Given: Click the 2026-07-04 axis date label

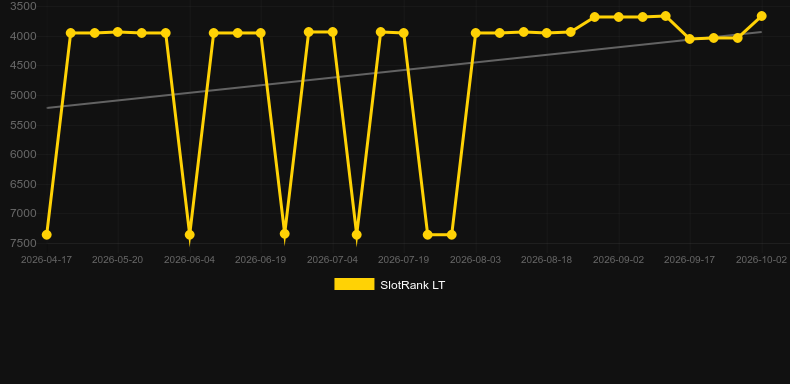Looking at the screenshot, I should (333, 260).
